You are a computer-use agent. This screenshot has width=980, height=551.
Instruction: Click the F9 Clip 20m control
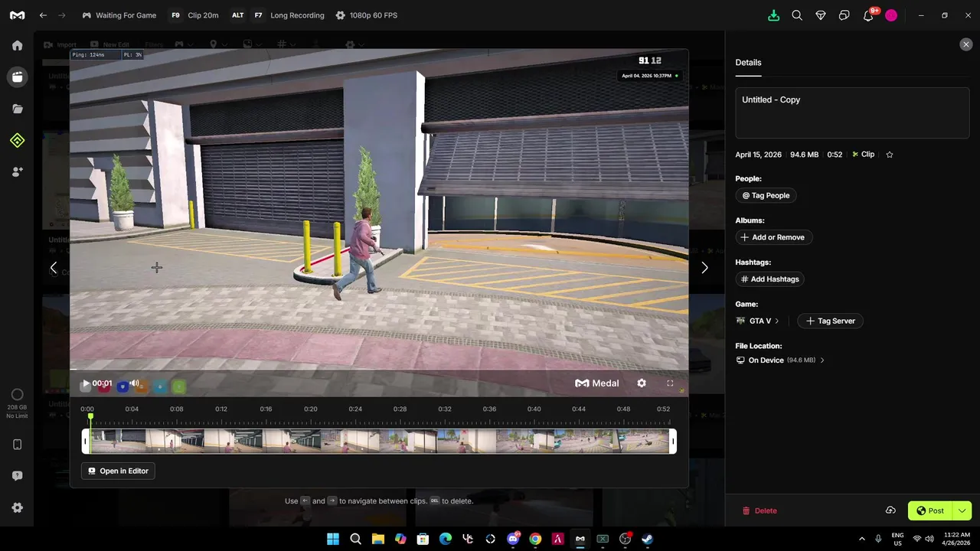194,15
